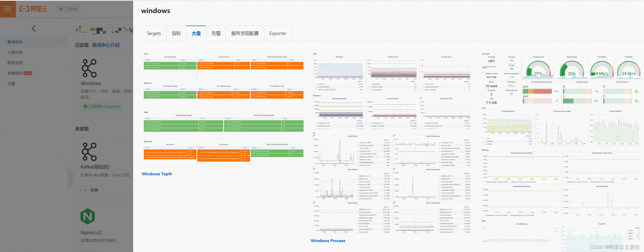Click the Memory Usage 33% gauge
Image resolution: width=644 pixels, height=252 pixels.
point(572,69)
